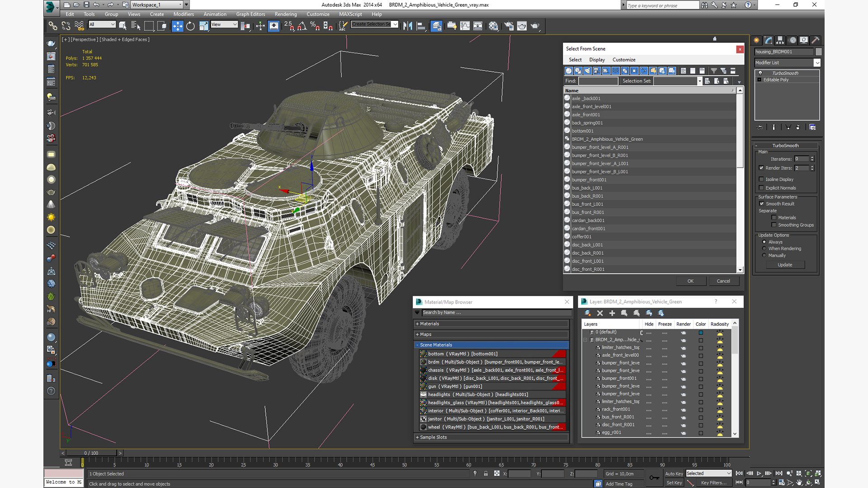Image resolution: width=868 pixels, height=488 pixels.
Task: Click the Set Key button
Action: 674,483
